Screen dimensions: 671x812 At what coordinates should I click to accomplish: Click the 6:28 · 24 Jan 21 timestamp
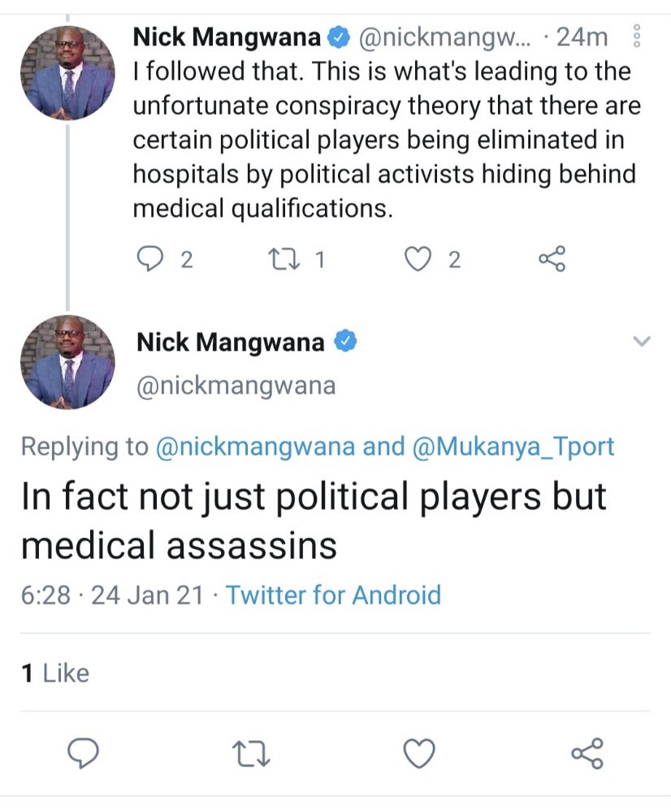[112, 595]
